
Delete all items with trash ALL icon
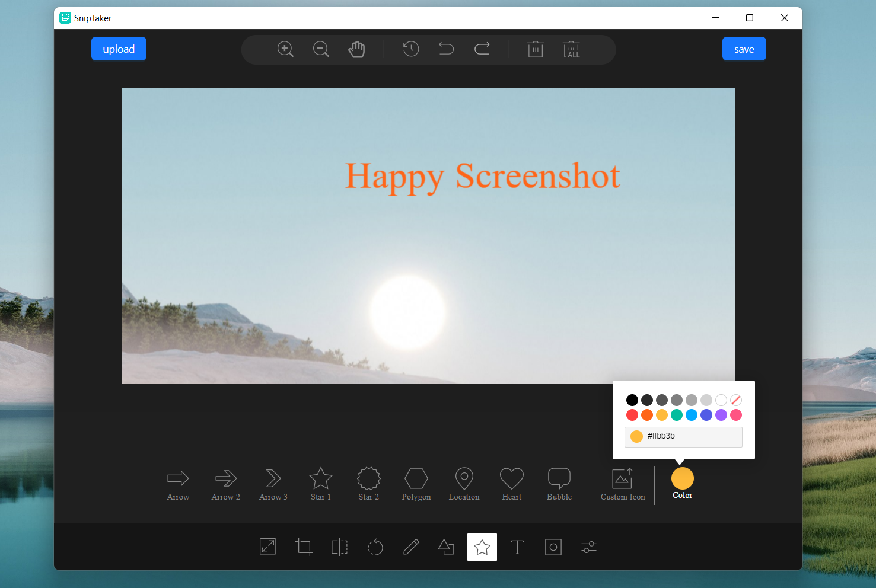point(572,49)
